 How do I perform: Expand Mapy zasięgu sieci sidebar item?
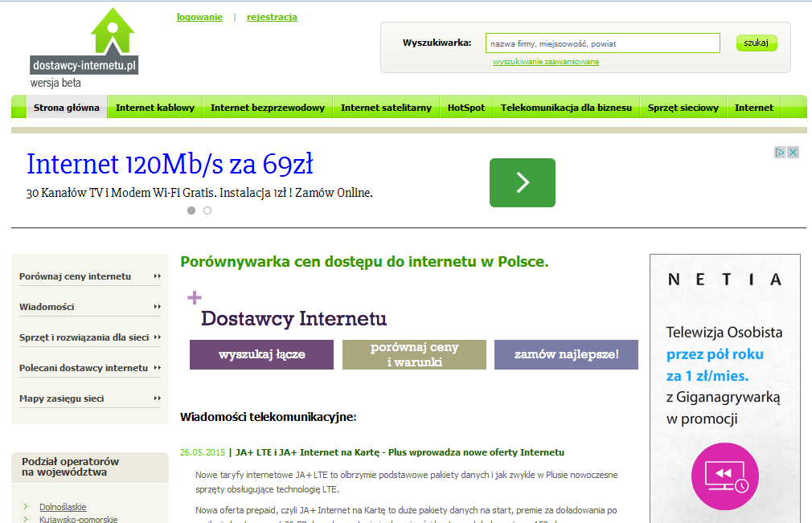157,398
